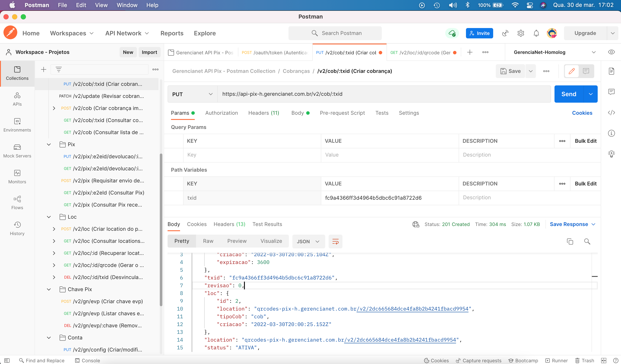Switch to the request Body tab
621x364 pixels.
(300, 113)
